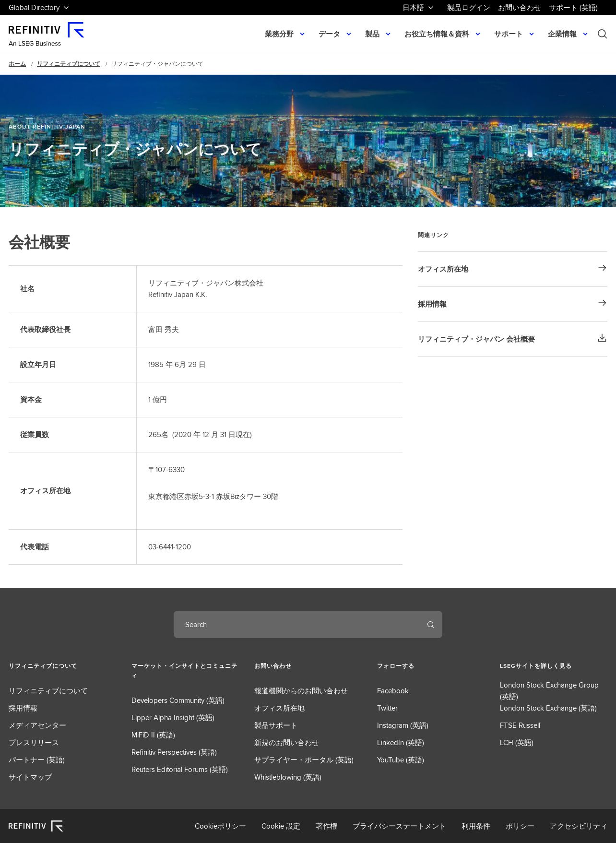
Task: Open LCH (英語) footer link
Action: coord(517,743)
